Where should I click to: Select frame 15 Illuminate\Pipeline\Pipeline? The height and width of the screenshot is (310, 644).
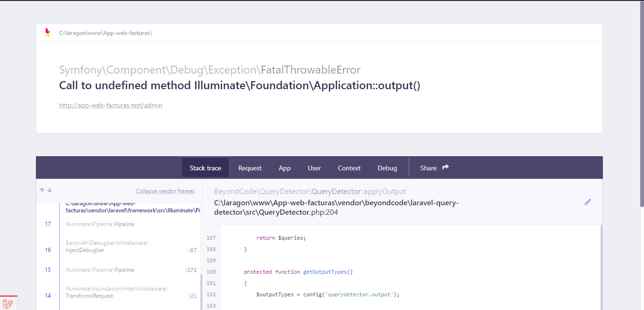click(x=119, y=270)
